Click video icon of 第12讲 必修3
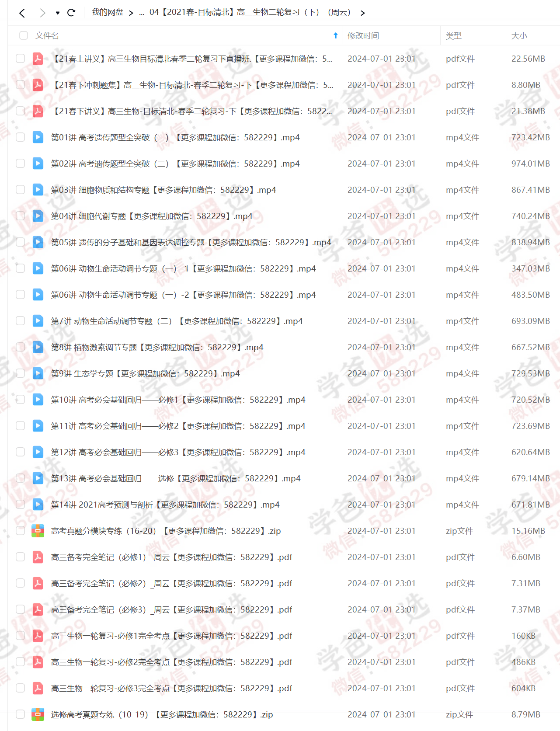Screen dimensions: 560x731 (x=38, y=452)
